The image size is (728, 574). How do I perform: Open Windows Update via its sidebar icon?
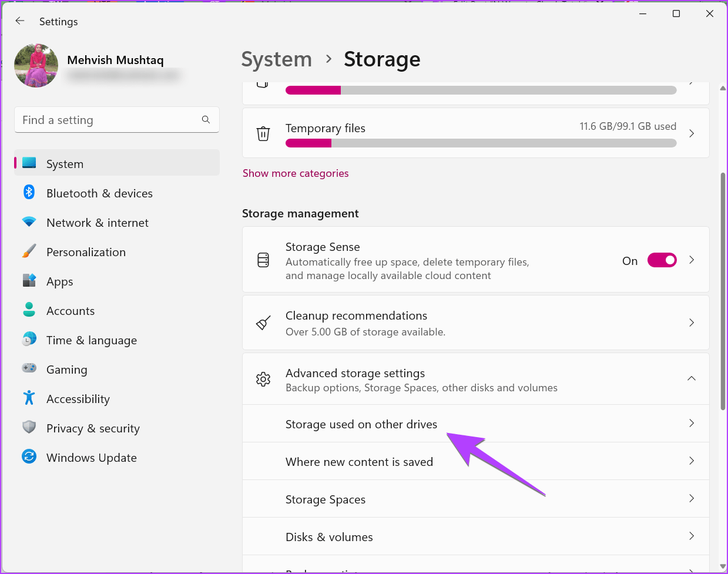pyautogui.click(x=29, y=457)
